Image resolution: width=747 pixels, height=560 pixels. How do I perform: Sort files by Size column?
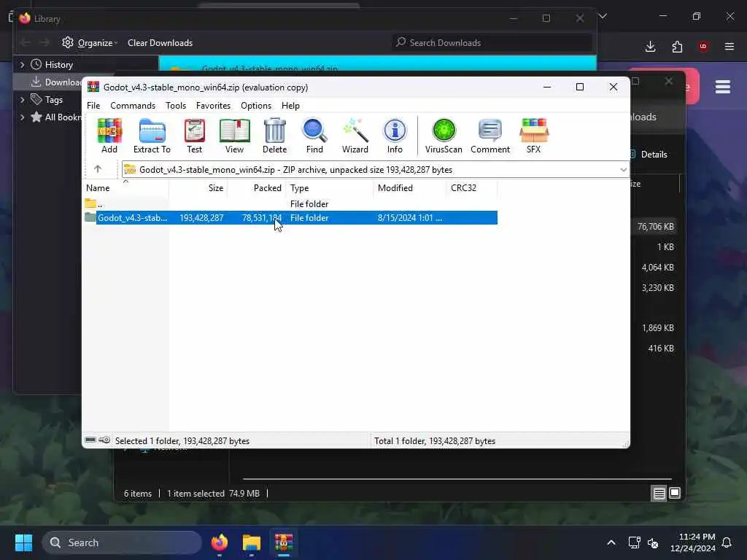pos(198,188)
